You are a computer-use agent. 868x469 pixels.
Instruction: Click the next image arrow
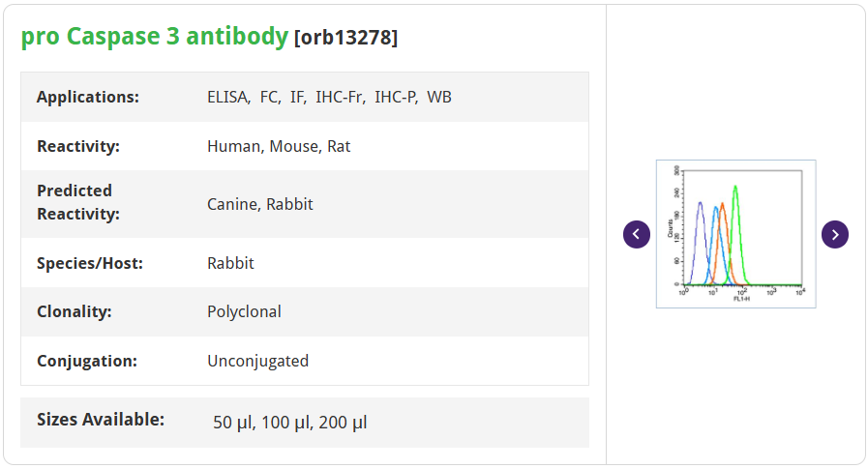[835, 234]
